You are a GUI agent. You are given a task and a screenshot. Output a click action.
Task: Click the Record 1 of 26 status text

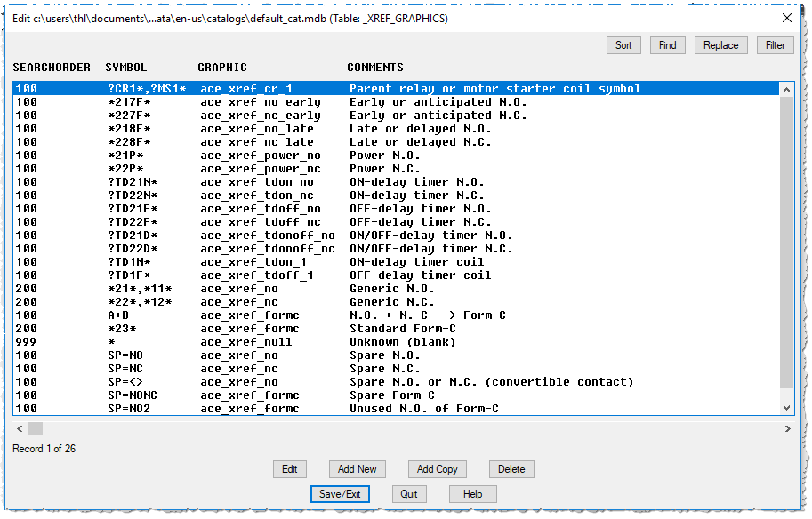click(44, 449)
